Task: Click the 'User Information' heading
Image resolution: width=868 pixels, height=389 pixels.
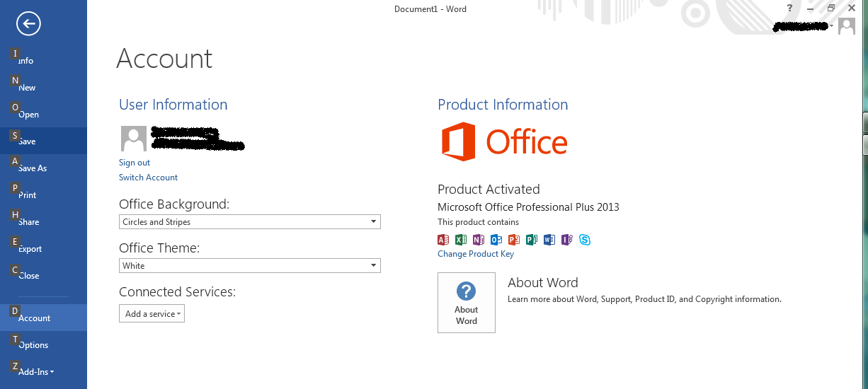Action: [x=173, y=105]
